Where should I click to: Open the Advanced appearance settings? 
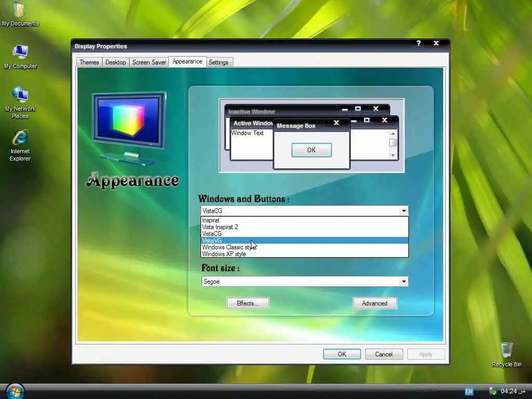pos(375,303)
